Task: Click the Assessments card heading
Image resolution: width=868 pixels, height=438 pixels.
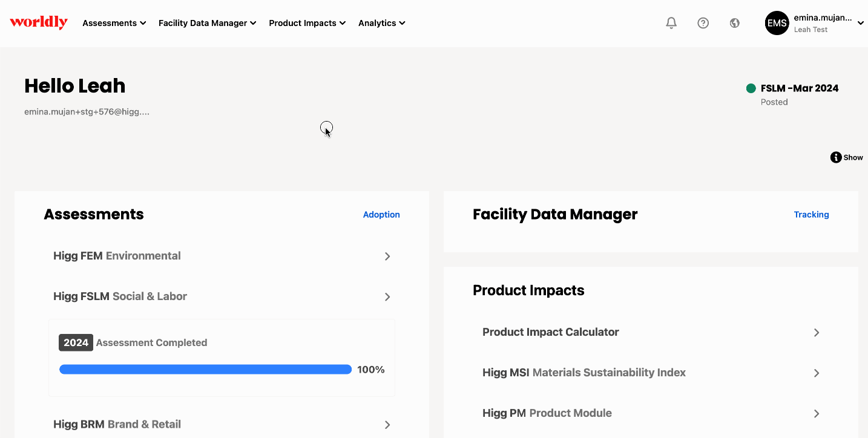Action: click(94, 214)
